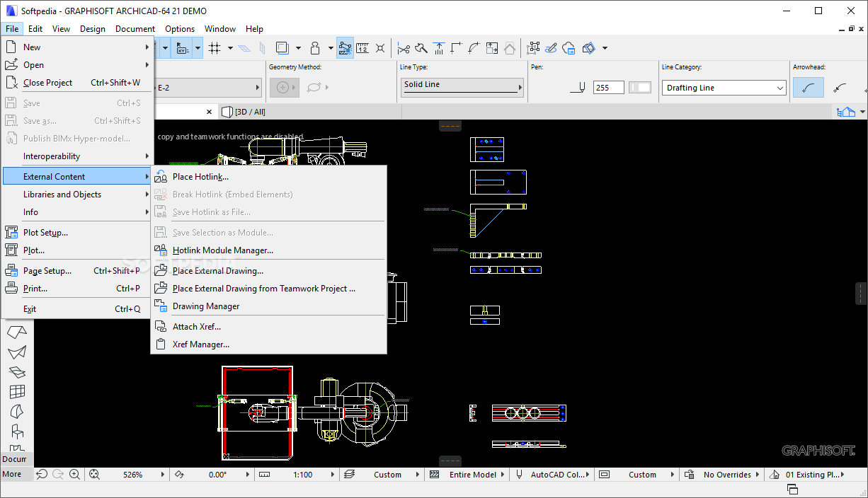Open the E-2 layer dropdown

pos(208,88)
